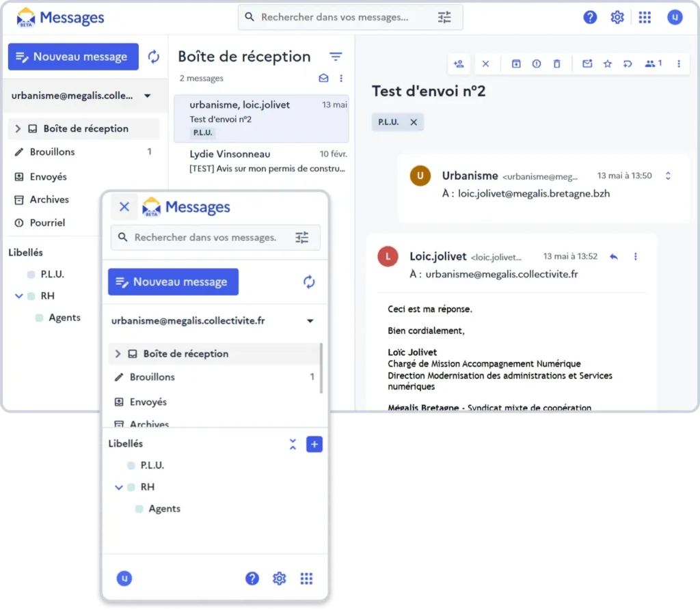Open the Lydie Vinsonneau message in the list
Viewport: 700px width, 610px height.
tap(262, 161)
